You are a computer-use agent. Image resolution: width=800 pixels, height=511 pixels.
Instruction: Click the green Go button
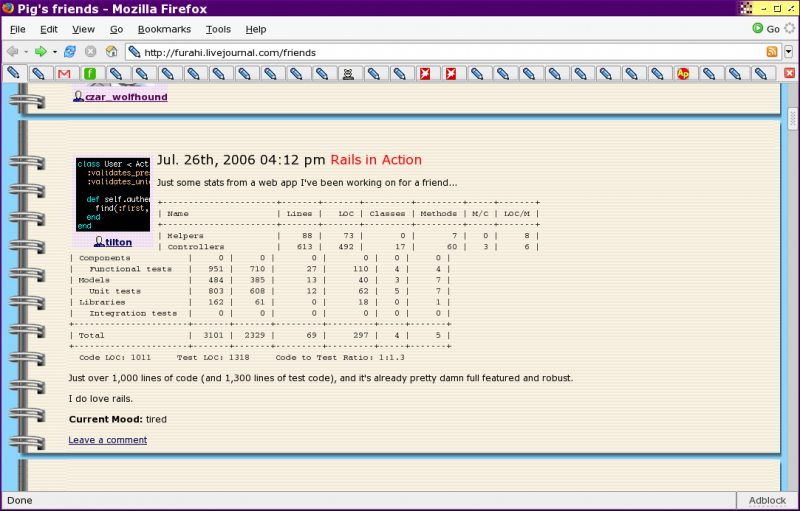coord(765,29)
